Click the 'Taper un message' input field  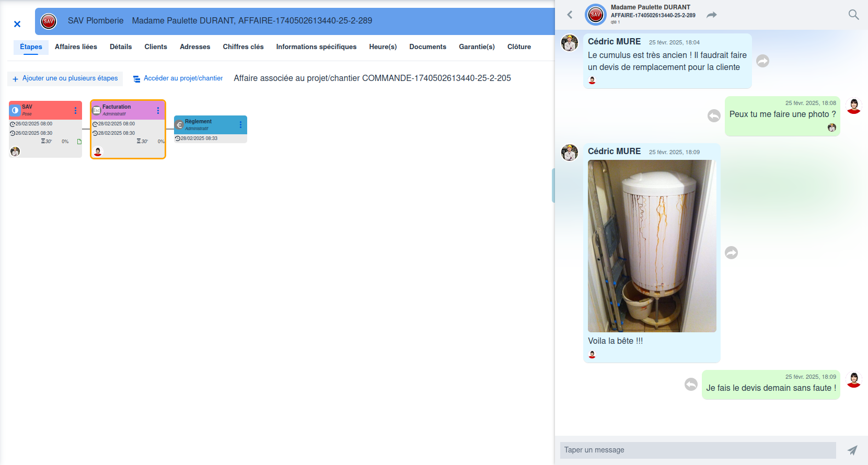[x=698, y=450]
